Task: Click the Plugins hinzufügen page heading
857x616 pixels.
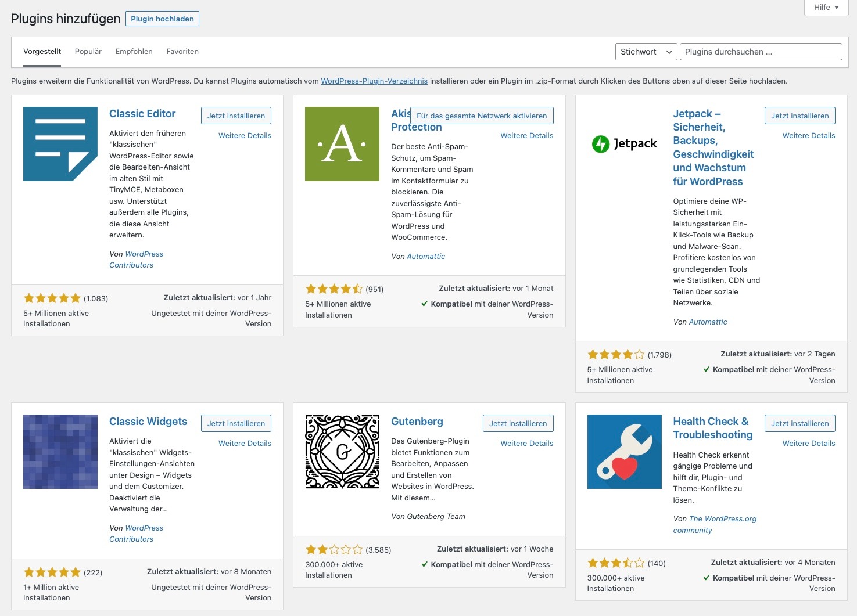Action: pyautogui.click(x=66, y=19)
